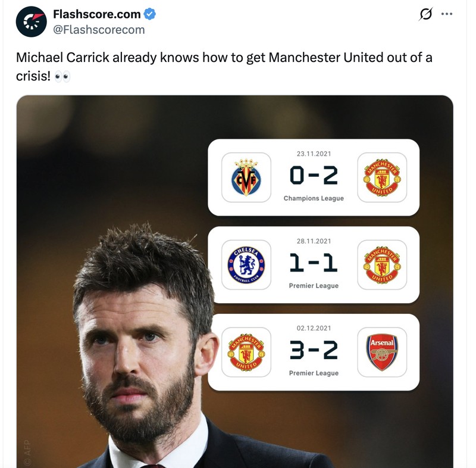This screenshot has height=468, width=476.
Task: Select the Villarreal club crest
Action: point(246,177)
